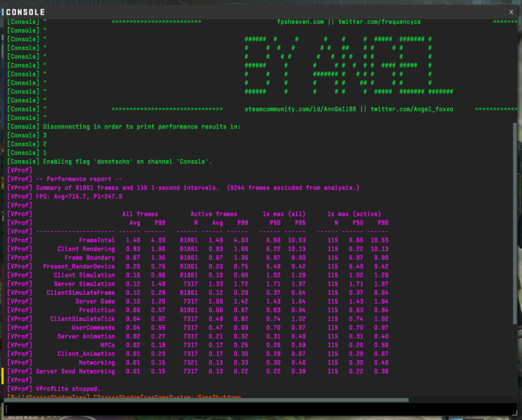522x420 pixels.
Task: Click the 'Present_RenderDevice' row label
Action: click(79, 266)
